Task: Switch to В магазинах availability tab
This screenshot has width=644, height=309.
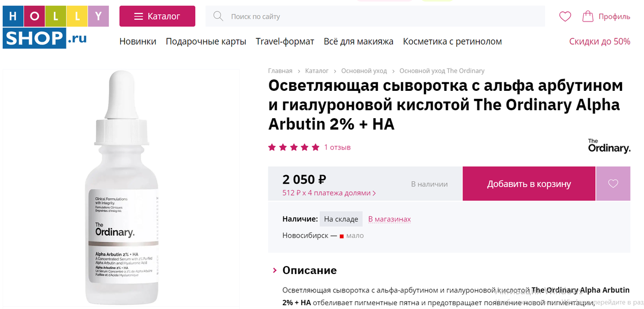Action: 389,219
